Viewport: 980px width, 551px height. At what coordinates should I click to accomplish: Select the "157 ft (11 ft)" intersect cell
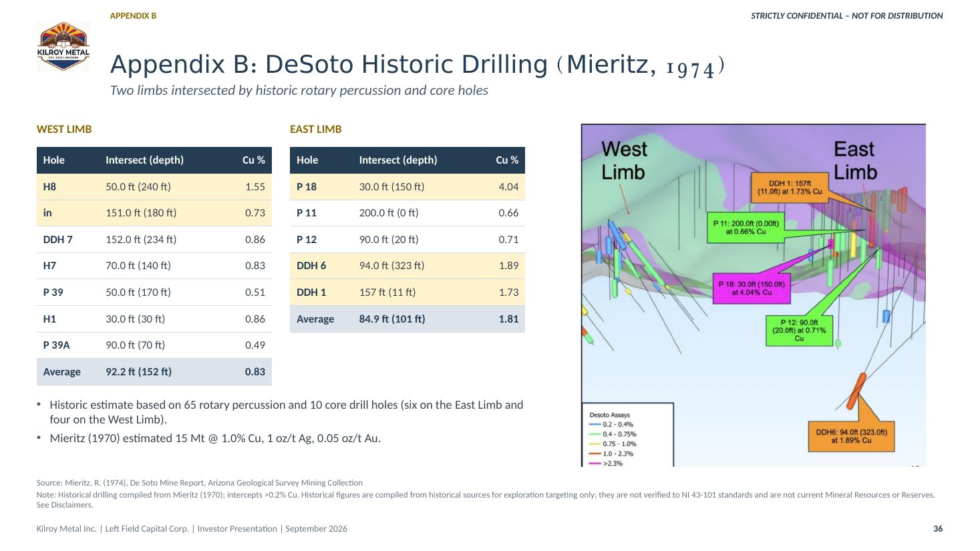pos(387,293)
